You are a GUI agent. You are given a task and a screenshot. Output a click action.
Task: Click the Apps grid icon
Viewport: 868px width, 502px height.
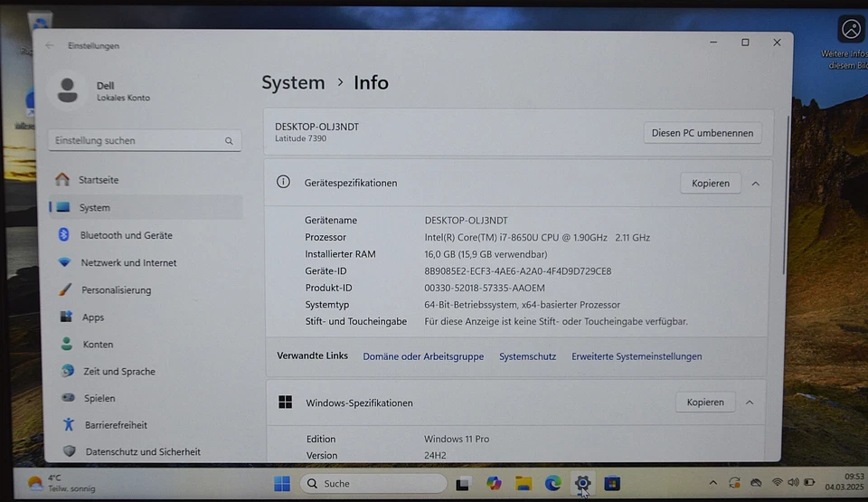[x=66, y=317]
